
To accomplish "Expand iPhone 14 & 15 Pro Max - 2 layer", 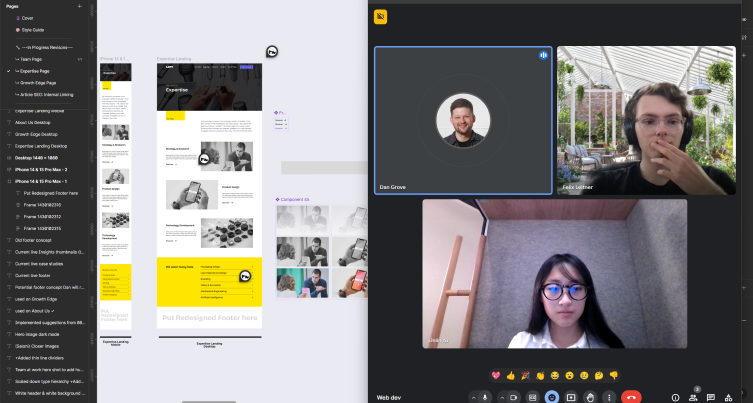I will (x=9, y=170).
